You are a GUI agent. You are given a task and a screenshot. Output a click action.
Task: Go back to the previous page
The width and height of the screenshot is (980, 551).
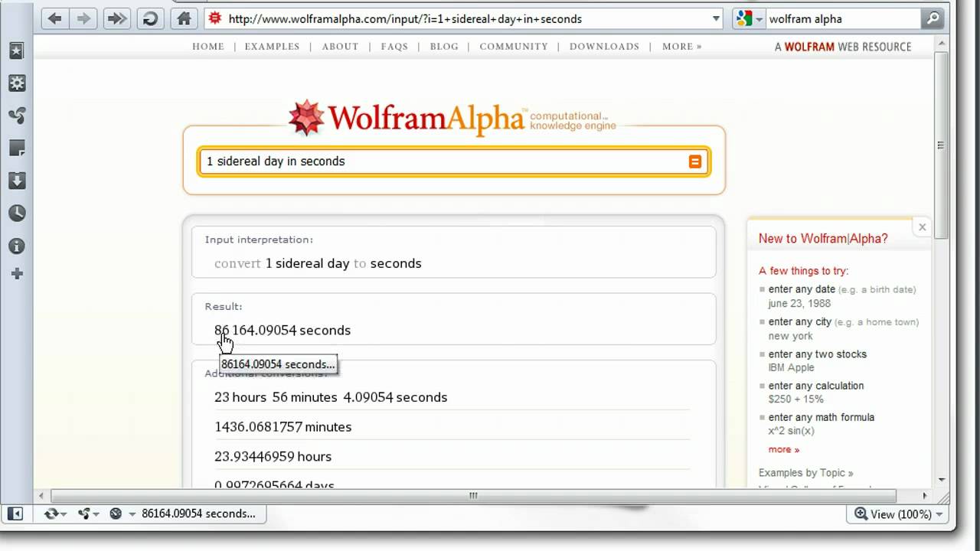point(54,19)
